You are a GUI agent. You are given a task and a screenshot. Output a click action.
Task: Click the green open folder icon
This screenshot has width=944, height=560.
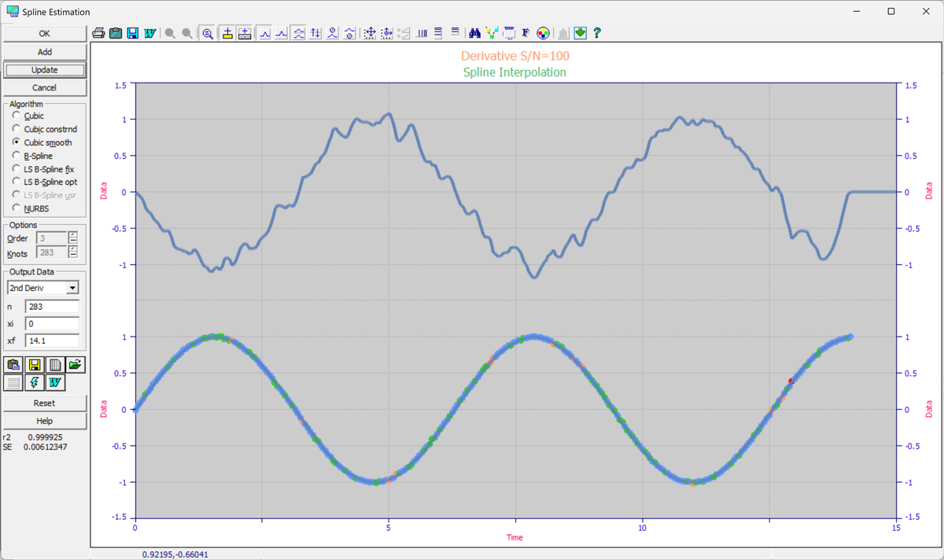pyautogui.click(x=74, y=365)
